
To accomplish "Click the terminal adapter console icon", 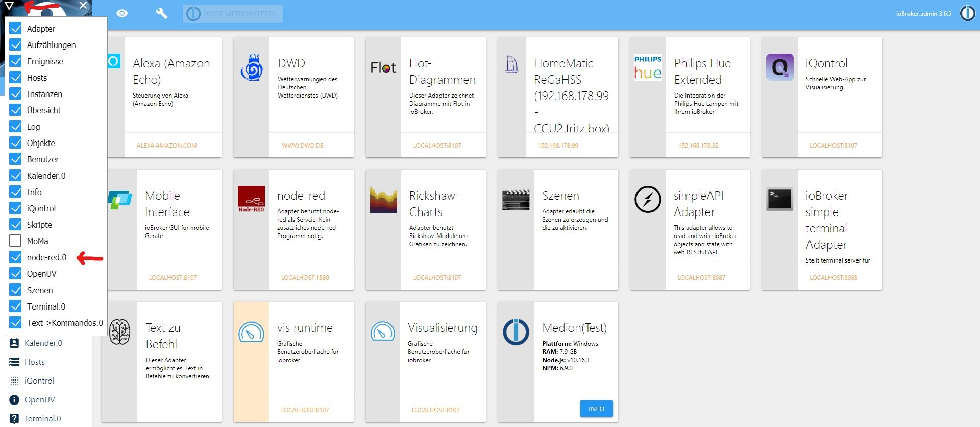I will tap(780, 199).
